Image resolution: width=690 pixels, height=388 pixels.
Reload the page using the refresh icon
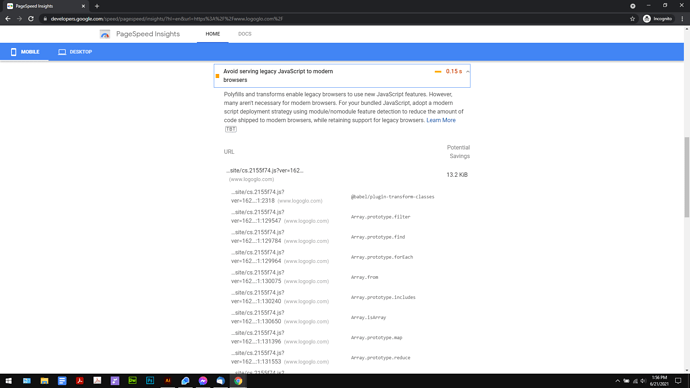tap(31, 19)
